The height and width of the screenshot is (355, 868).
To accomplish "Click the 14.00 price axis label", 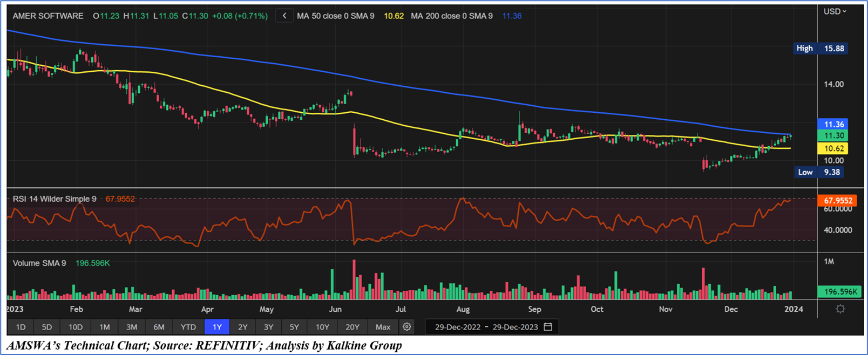I will pyautogui.click(x=833, y=84).
